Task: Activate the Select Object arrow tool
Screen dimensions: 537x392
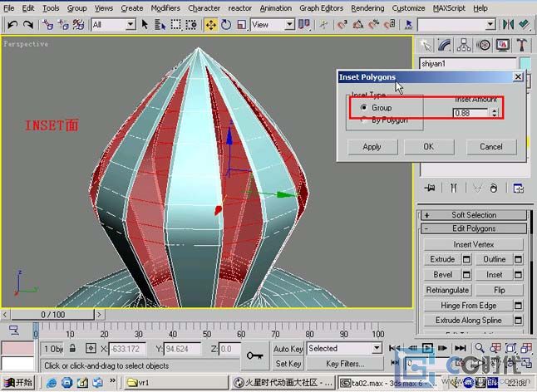Action: [x=145, y=25]
